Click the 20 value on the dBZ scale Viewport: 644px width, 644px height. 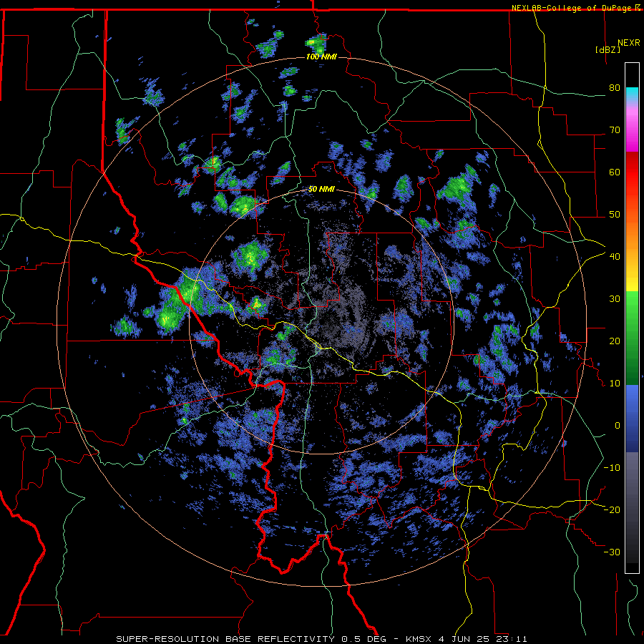pyautogui.click(x=615, y=341)
